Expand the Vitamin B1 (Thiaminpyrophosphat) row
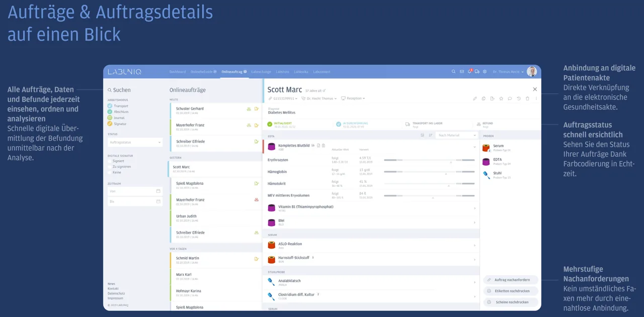The image size is (644, 317). coord(371,208)
